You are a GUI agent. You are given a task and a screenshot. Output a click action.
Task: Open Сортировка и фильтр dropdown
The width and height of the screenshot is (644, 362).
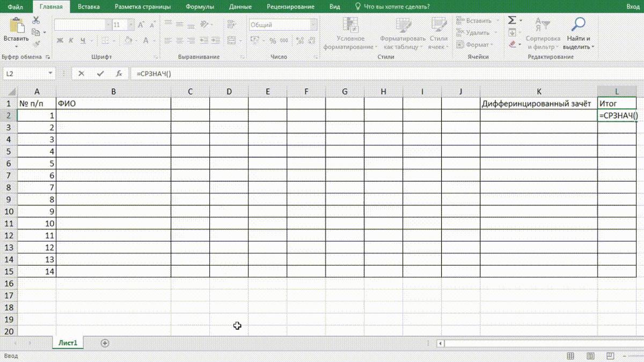point(543,33)
